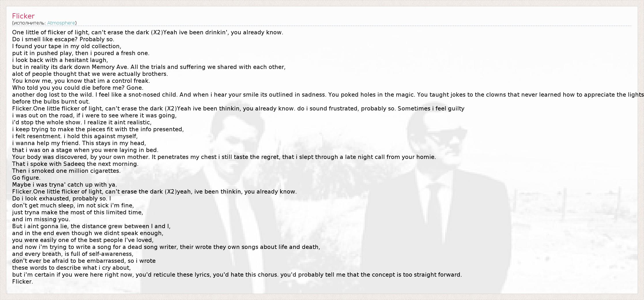Click the line 'i wanna help my friend'
This screenshot has width=644, height=300.
point(79,143)
